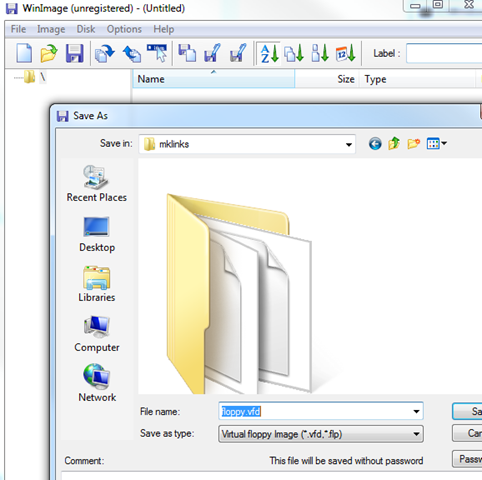This screenshot has height=480, width=482.
Task: Open Network in places bar
Action: (x=97, y=383)
